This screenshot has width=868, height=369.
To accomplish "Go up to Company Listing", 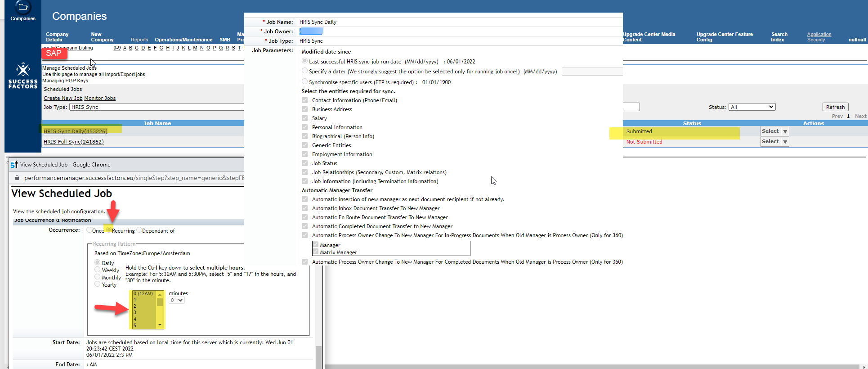I will point(68,48).
